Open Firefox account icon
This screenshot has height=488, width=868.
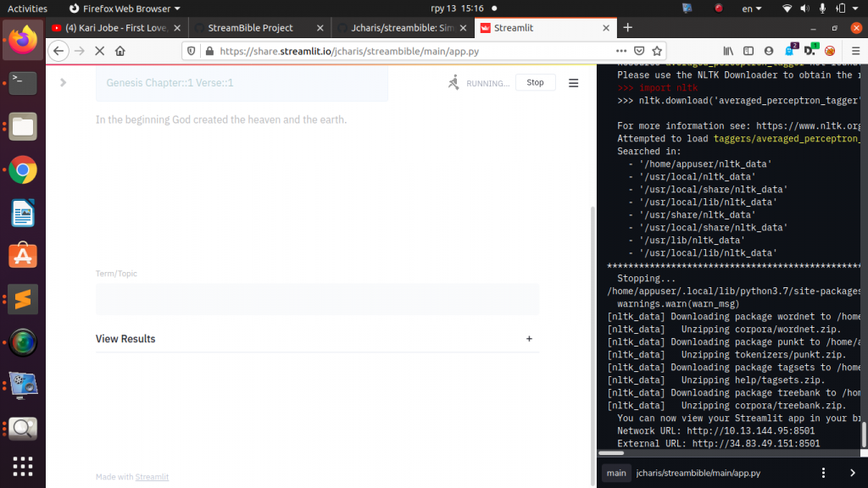coord(769,51)
